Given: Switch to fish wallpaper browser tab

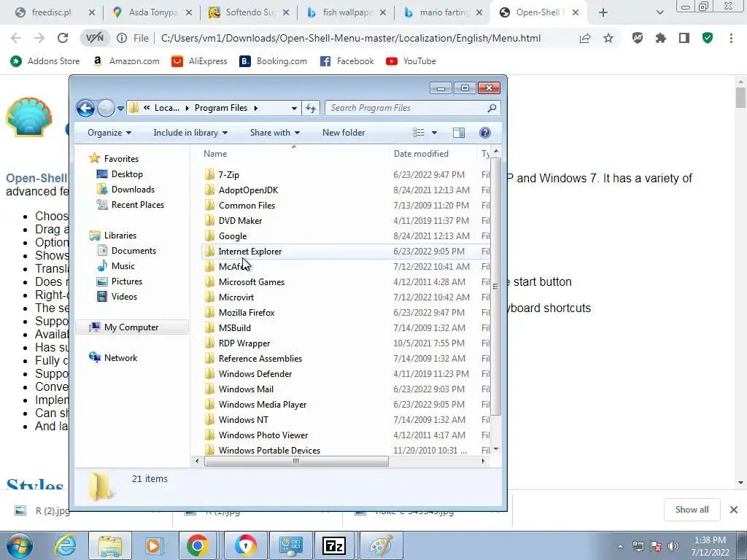Looking at the screenshot, I should pyautogui.click(x=347, y=12).
